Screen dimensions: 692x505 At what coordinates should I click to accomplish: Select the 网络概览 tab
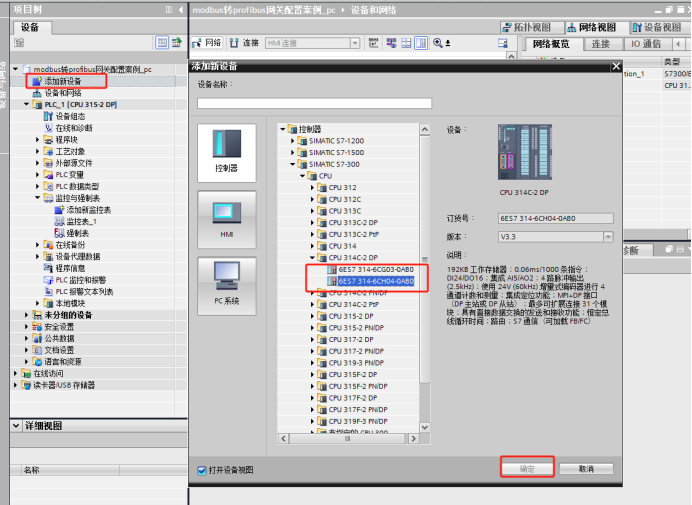point(551,44)
